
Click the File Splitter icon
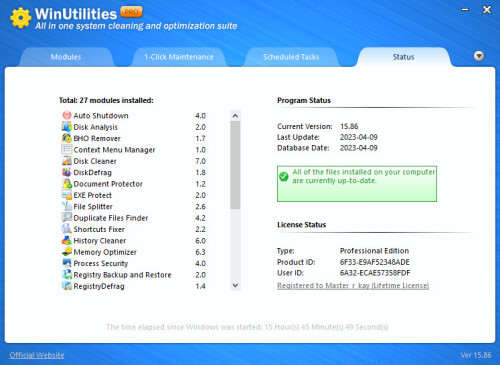coord(67,206)
